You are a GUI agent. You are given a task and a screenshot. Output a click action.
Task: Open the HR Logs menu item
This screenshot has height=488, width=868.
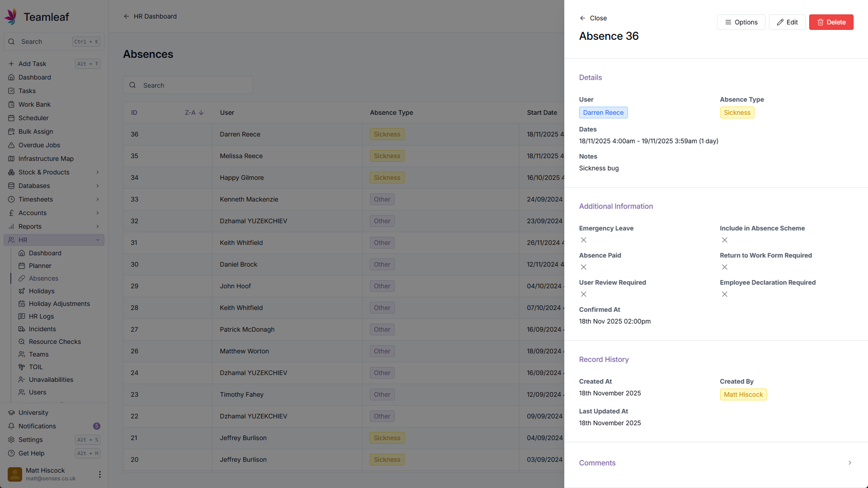[x=41, y=316]
